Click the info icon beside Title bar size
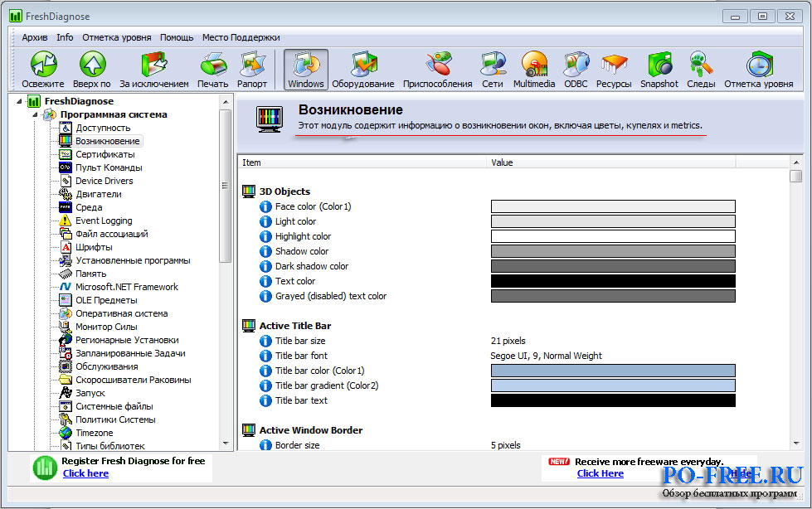Screen dimensions: 812x509 265,341
